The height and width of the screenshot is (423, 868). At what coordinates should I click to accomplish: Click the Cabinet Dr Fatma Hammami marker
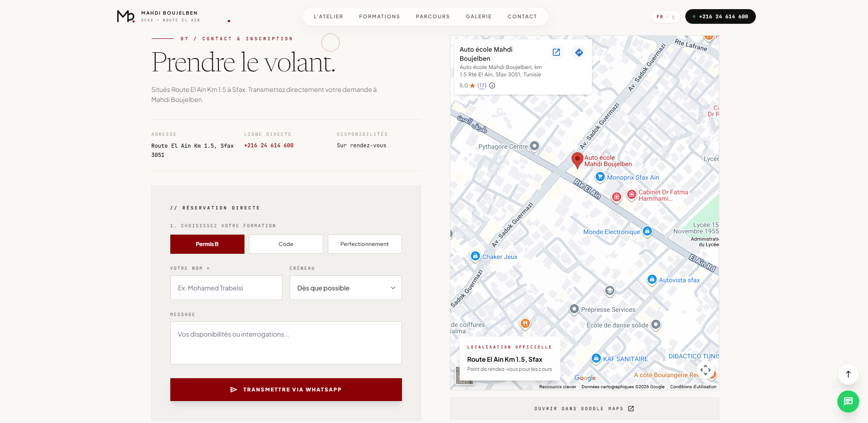(x=632, y=195)
